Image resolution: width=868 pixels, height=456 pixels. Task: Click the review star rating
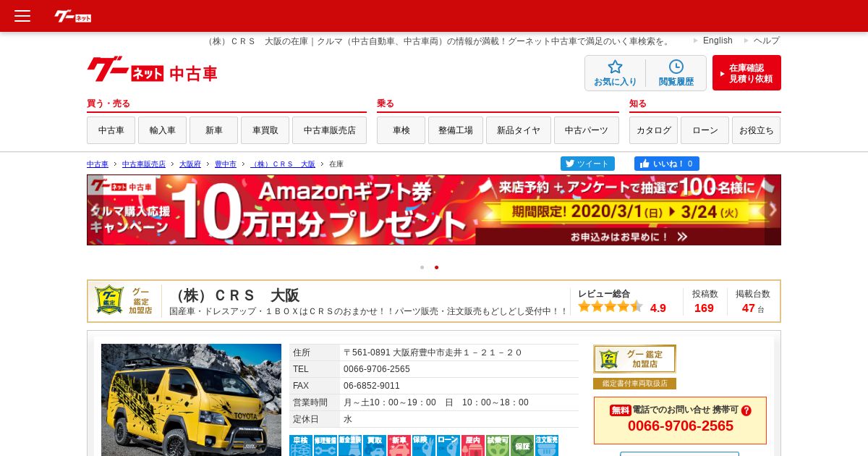click(x=610, y=307)
